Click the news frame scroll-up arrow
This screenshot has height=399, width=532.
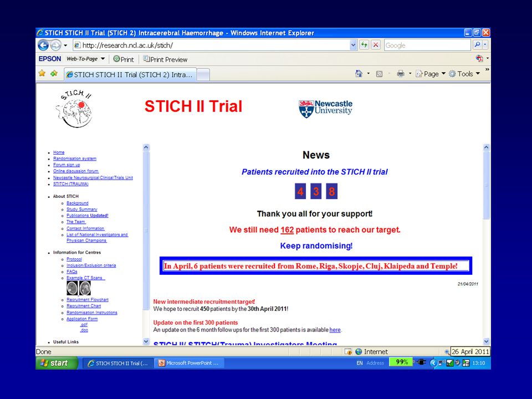pyautogui.click(x=486, y=147)
